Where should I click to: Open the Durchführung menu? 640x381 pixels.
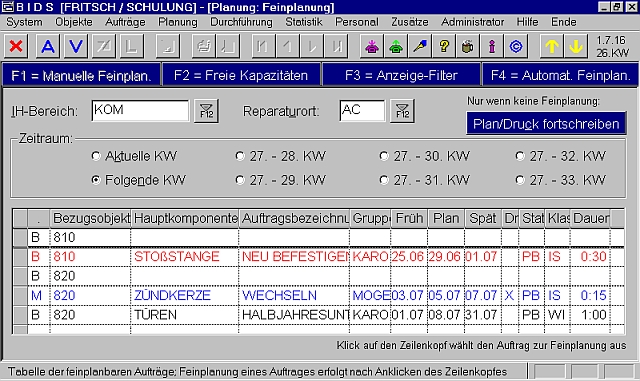coord(241,22)
